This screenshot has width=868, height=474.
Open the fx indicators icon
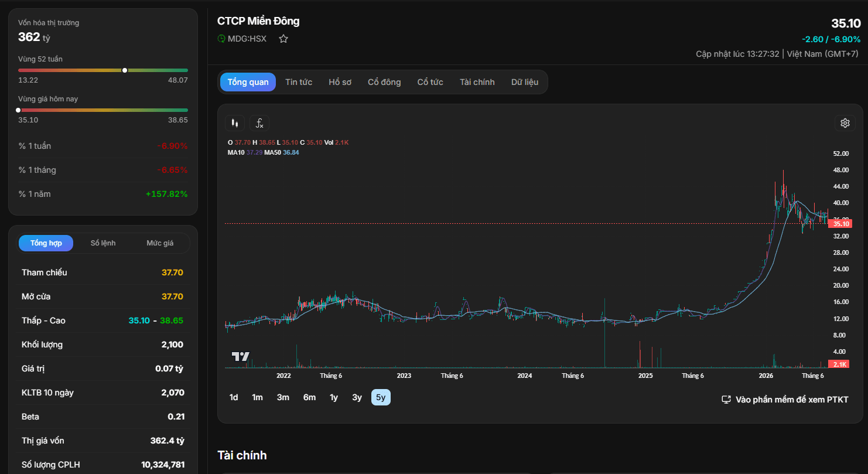point(259,123)
